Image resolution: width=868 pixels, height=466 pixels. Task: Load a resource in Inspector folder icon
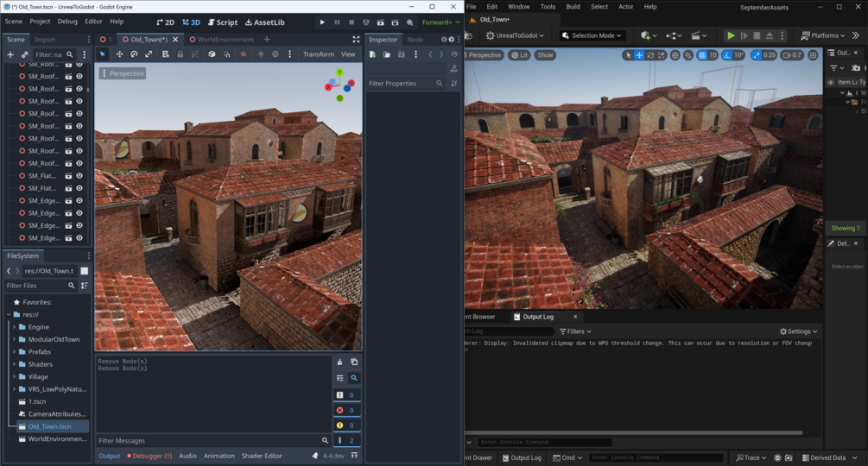[x=386, y=54]
